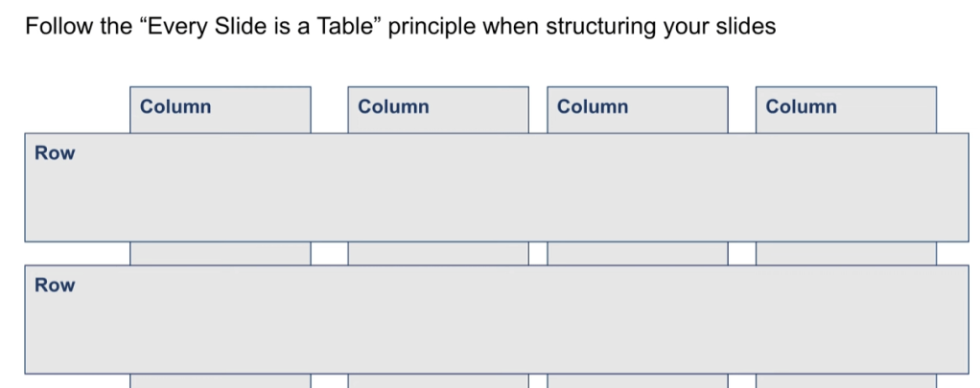Click fourth column's segment between the two rows
The image size is (980, 388).
pyautogui.click(x=846, y=253)
